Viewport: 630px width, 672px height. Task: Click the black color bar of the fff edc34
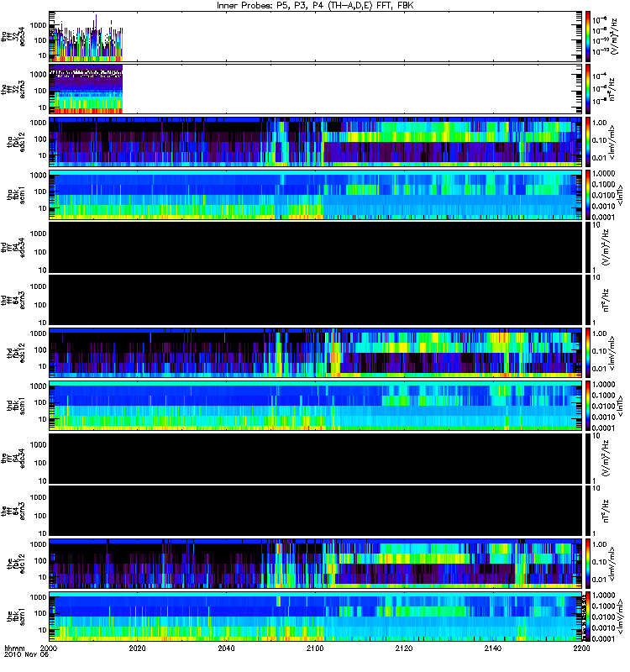click(588, 458)
